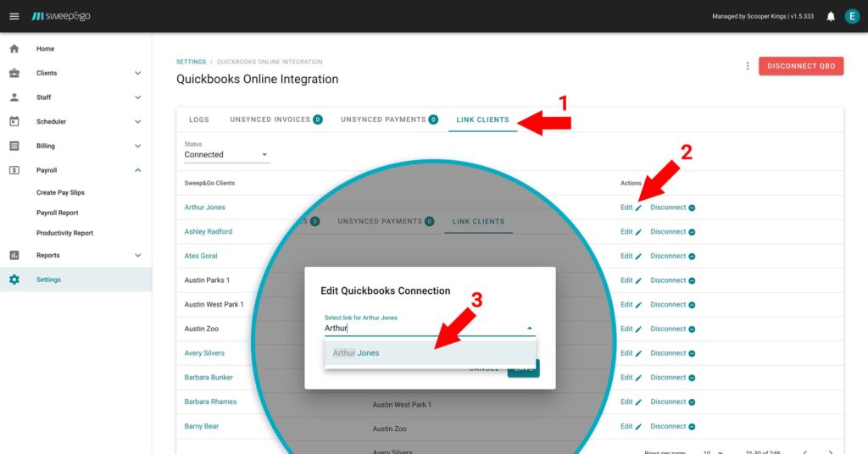This screenshot has height=454, width=868.
Task: Click the Settings gear icon in sidebar
Action: point(14,280)
